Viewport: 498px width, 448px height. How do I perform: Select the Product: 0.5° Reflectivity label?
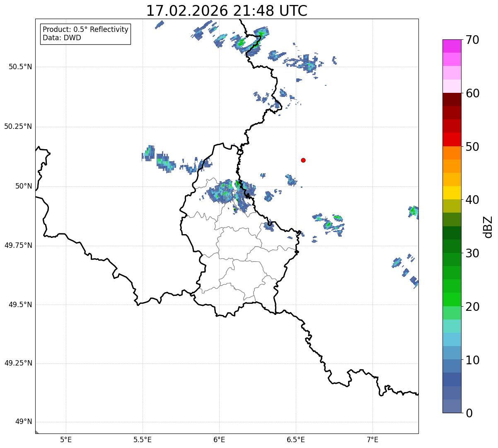[x=85, y=30]
